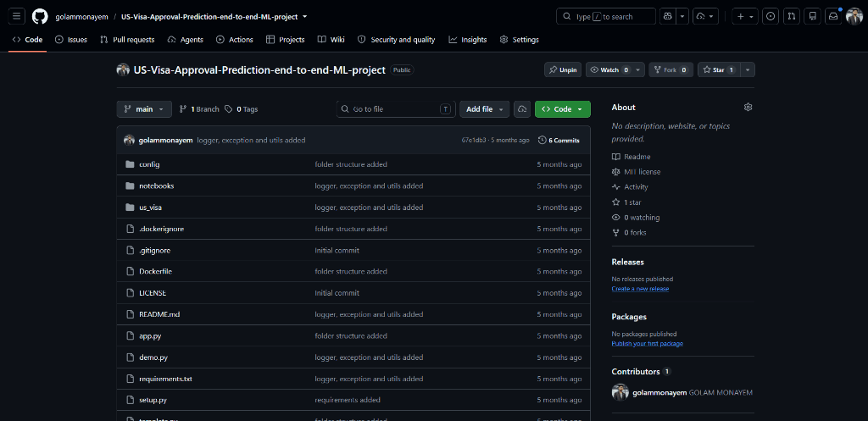Click Create a new release link

coord(640,289)
